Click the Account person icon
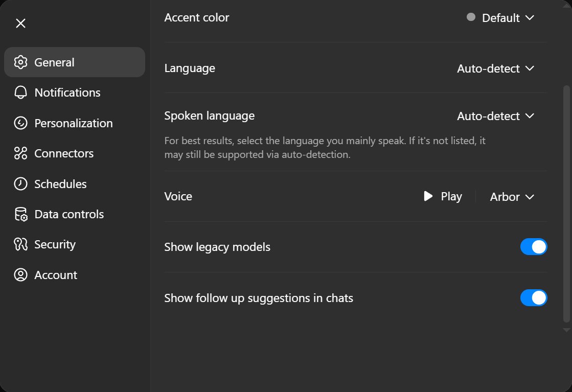Viewport: 572px width, 392px height. tap(21, 274)
